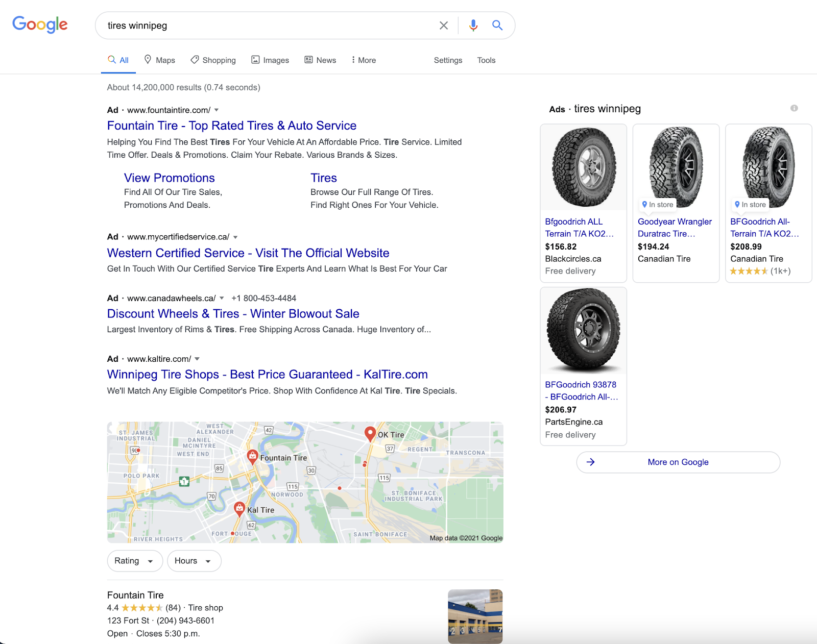Screen dimensions: 817x644
Task: Expand the canadawheels.ca ad dropdown arrow
Action: click(x=222, y=298)
